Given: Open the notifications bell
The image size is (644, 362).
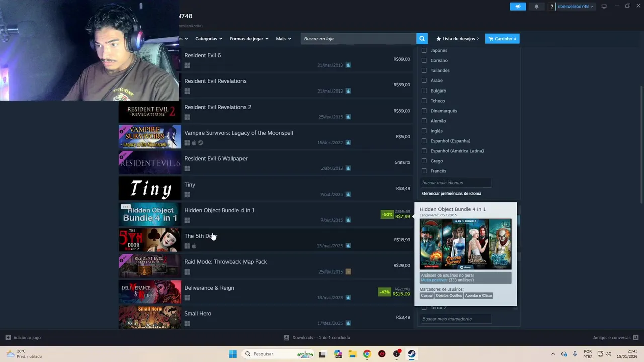Looking at the screenshot, I should tap(536, 6).
